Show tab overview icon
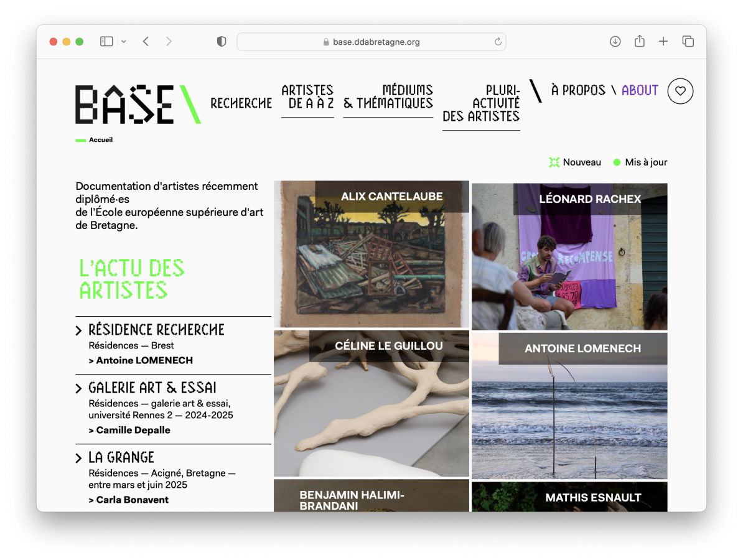Viewport: 743px width, 560px height. coord(688,42)
